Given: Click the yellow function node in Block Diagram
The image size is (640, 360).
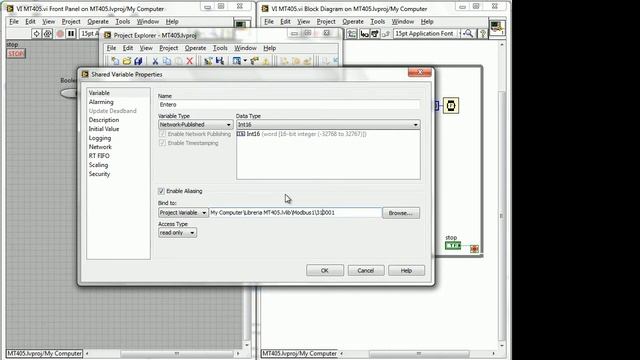Looking at the screenshot, I should (x=451, y=106).
